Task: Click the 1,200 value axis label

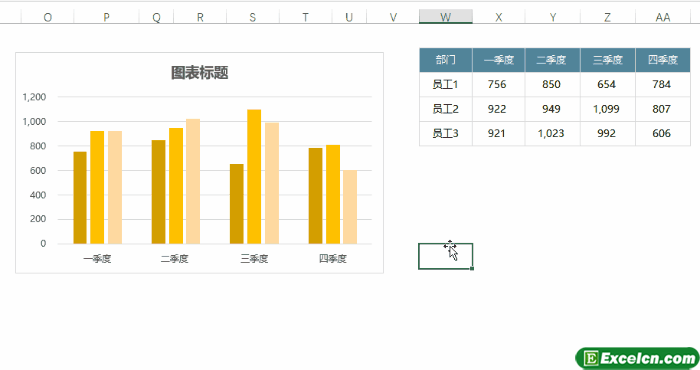Action: coord(34,97)
